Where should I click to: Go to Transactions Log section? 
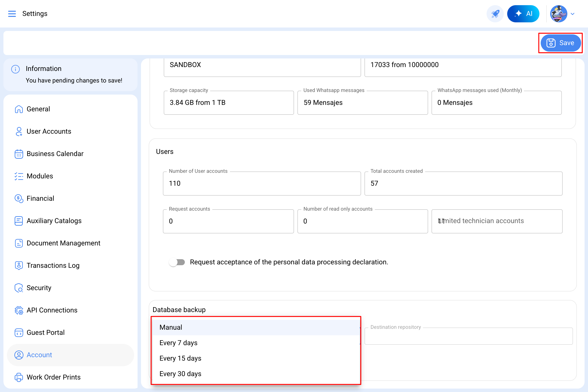tap(53, 265)
